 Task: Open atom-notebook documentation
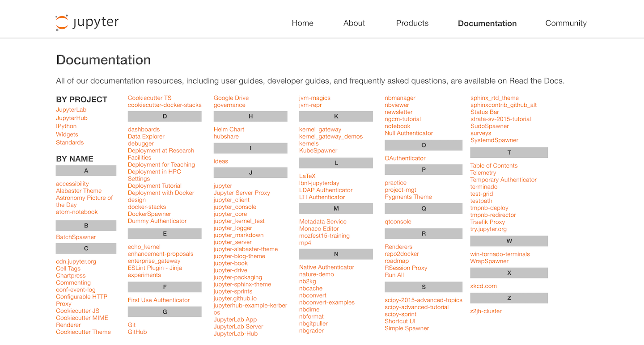click(x=77, y=212)
